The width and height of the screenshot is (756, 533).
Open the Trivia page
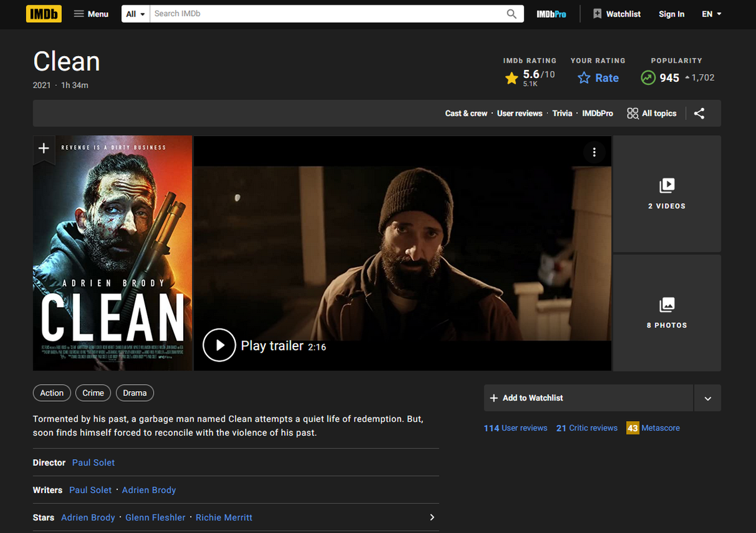[562, 113]
